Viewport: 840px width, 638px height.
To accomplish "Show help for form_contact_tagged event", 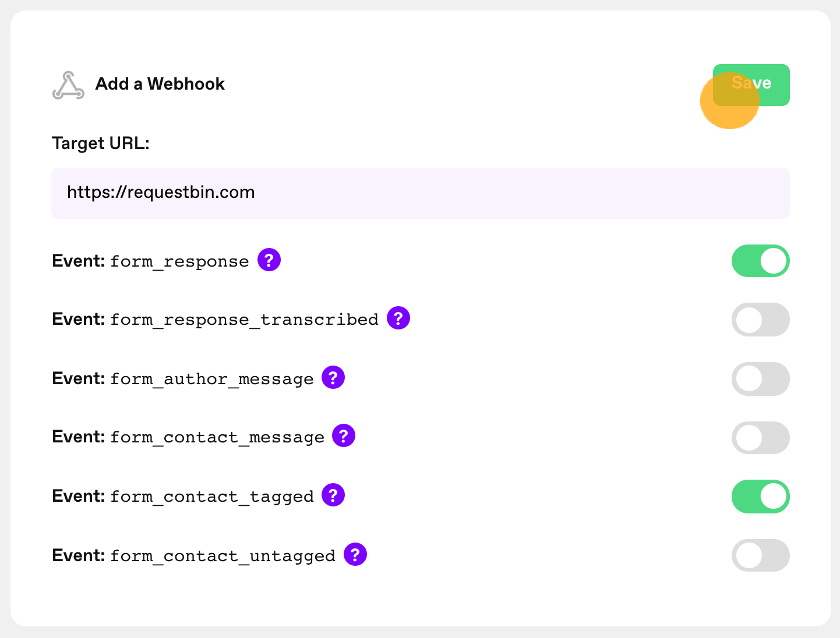I will pos(333,495).
